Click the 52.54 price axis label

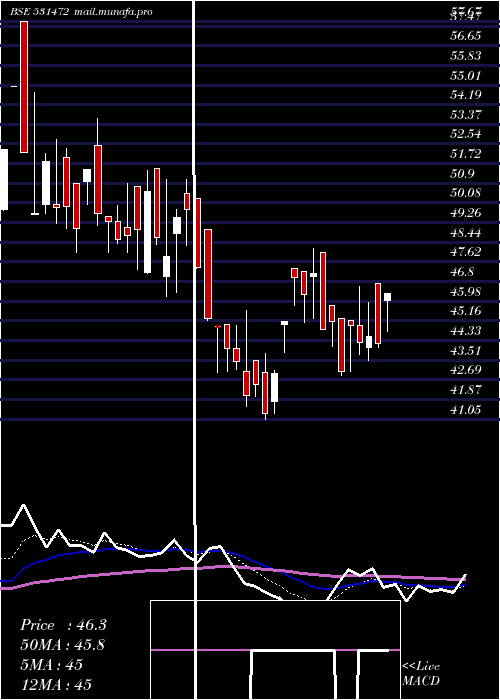click(x=466, y=134)
